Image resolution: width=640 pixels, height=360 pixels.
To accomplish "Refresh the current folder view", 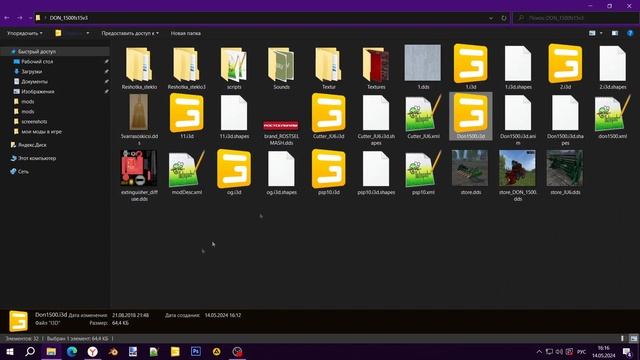I will tap(504, 18).
